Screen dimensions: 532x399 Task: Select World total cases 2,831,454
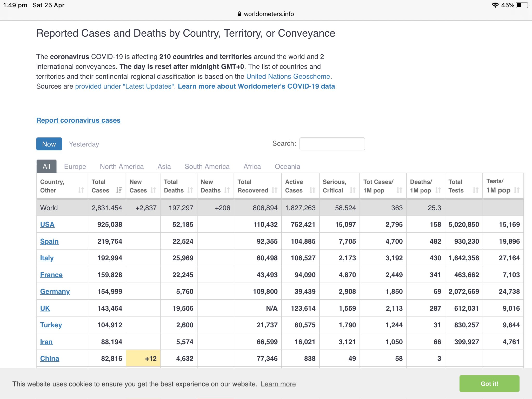coord(107,208)
